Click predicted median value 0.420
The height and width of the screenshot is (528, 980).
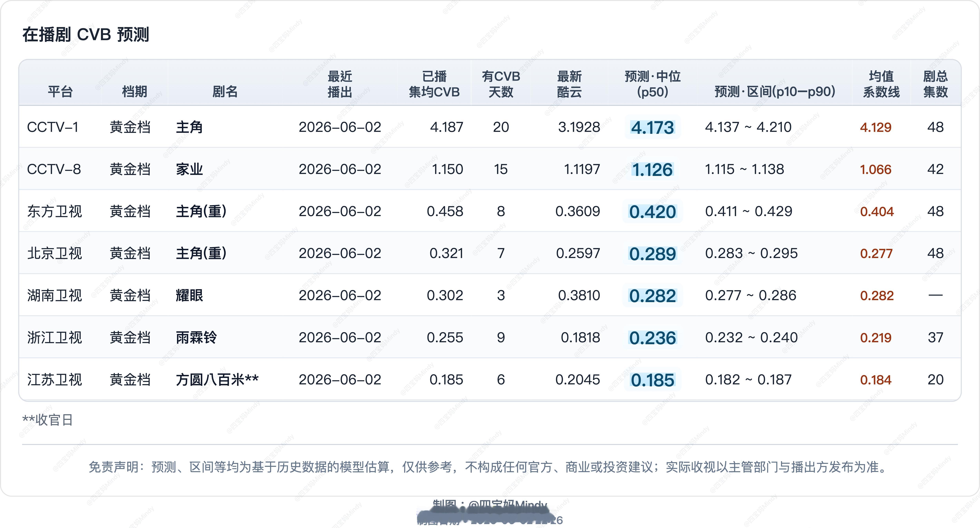tap(652, 212)
